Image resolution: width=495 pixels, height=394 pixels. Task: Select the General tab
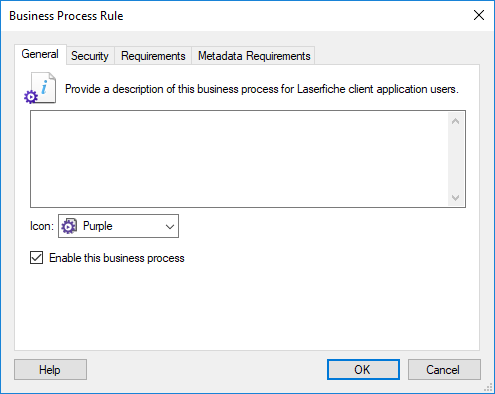click(x=40, y=54)
